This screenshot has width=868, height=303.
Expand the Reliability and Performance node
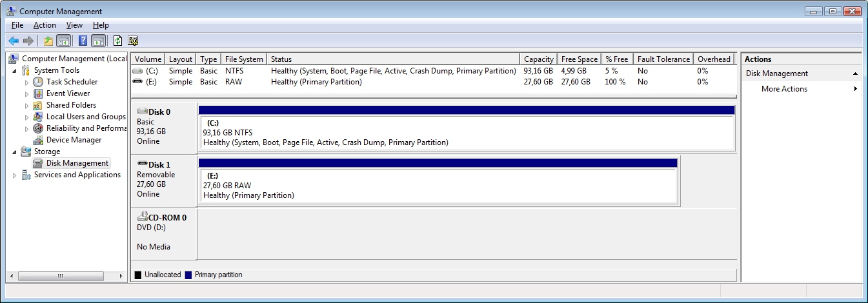(x=26, y=129)
